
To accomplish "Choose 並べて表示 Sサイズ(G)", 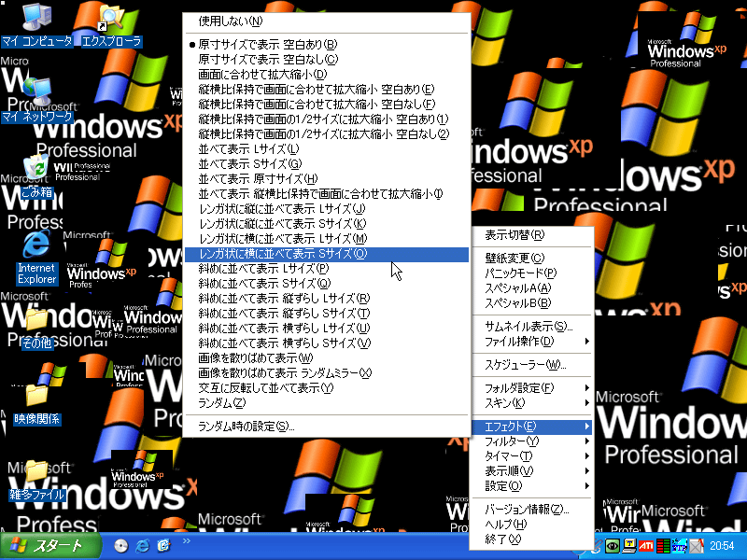I will [x=327, y=164].
